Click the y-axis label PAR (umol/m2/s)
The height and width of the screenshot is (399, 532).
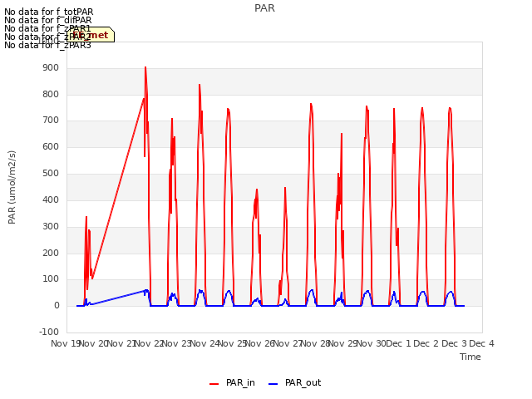[x=12, y=187]
